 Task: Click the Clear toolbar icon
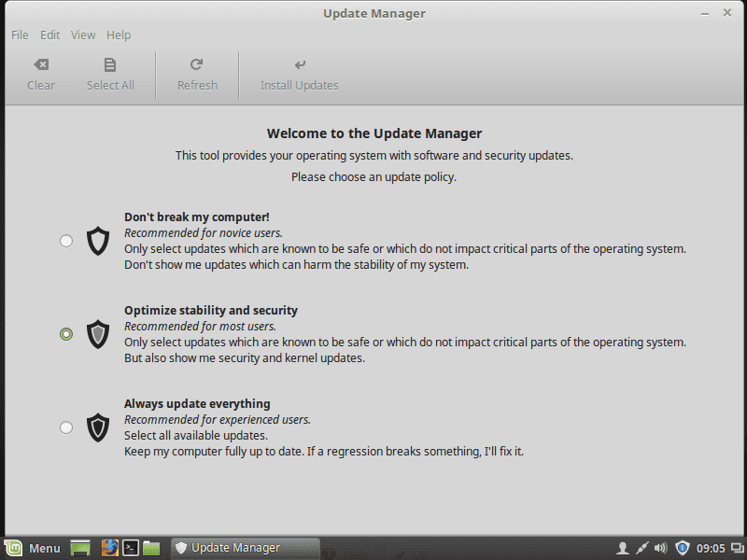tap(41, 64)
